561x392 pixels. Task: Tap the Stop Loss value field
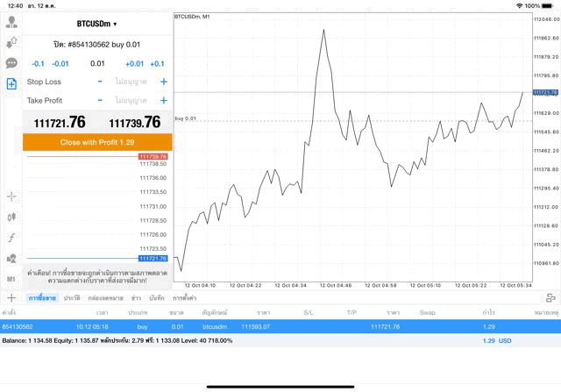pos(131,82)
